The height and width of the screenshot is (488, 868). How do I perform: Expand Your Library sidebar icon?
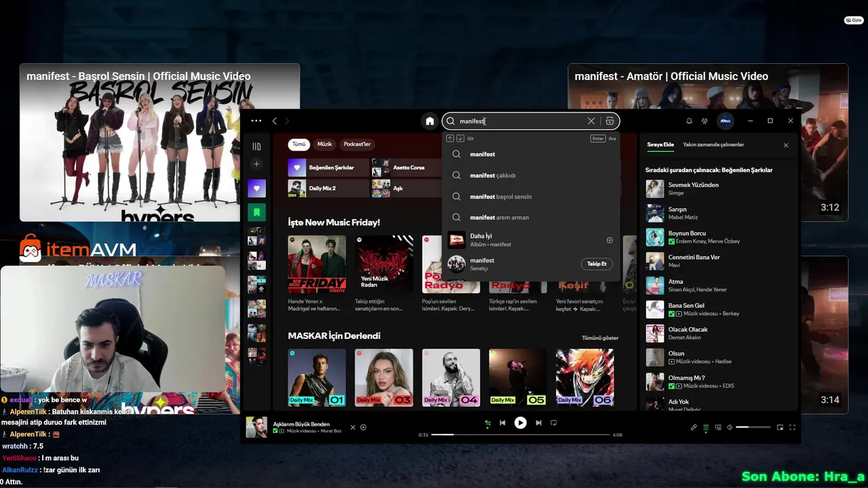pos(256,146)
